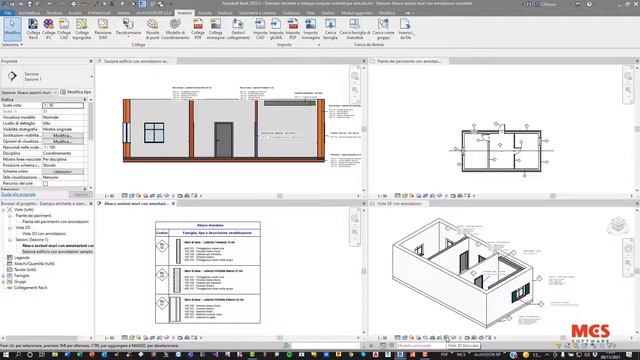The width and height of the screenshot is (640, 360).
Task: Click Importa PDF icon
Action: pos(293,29)
